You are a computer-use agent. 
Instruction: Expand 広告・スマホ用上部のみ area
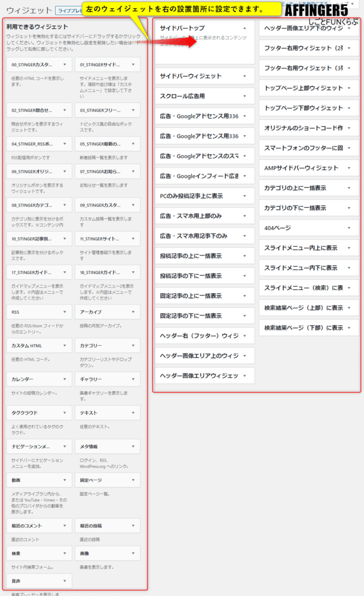click(x=245, y=216)
